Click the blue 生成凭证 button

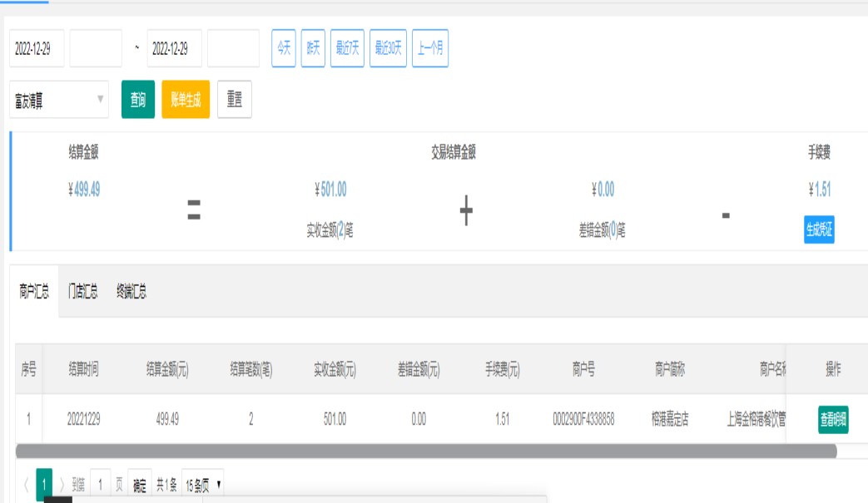[819, 230]
